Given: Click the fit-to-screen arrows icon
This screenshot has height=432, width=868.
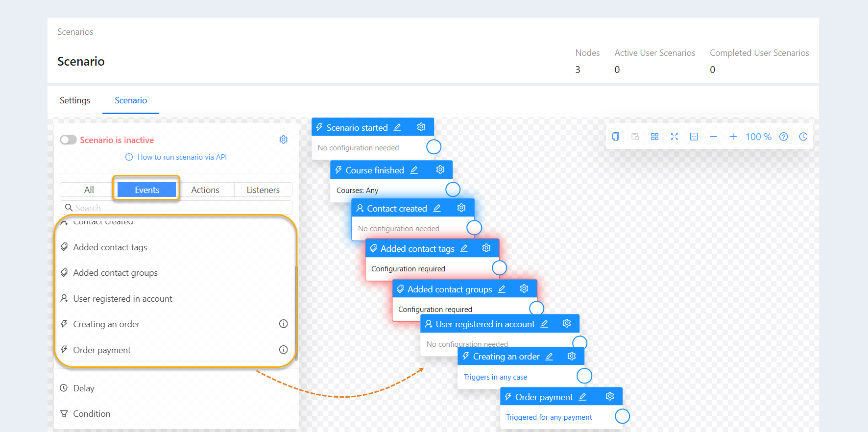Looking at the screenshot, I should click(675, 137).
